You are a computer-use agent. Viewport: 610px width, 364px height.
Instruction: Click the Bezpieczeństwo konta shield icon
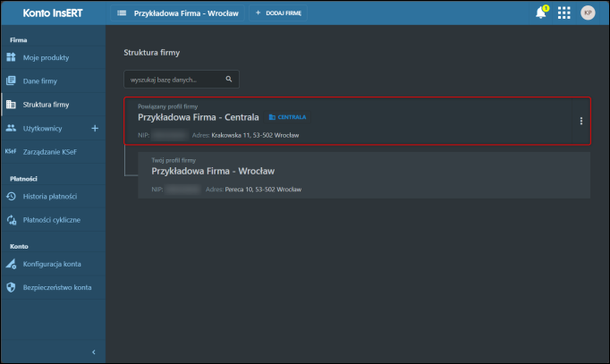[x=11, y=287]
